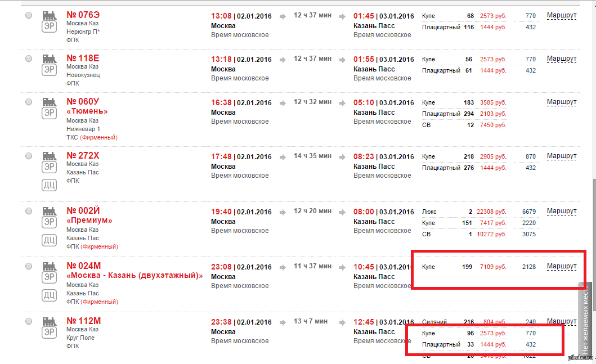Click the locomotive icon for train 076Э
Viewport: 596px width, 364px height.
pyautogui.click(x=50, y=15)
